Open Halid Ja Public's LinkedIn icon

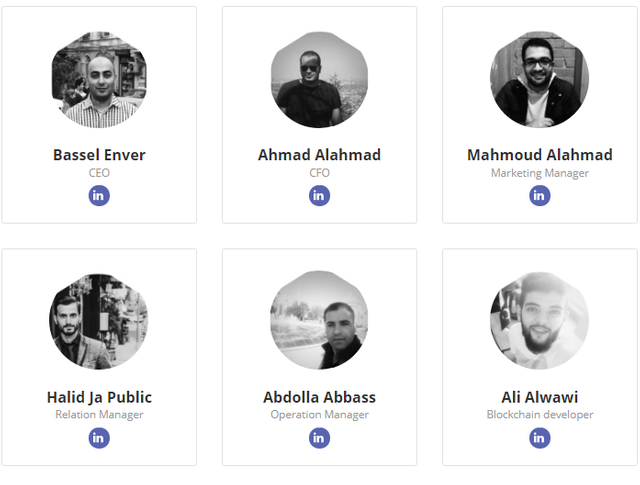[99, 437]
